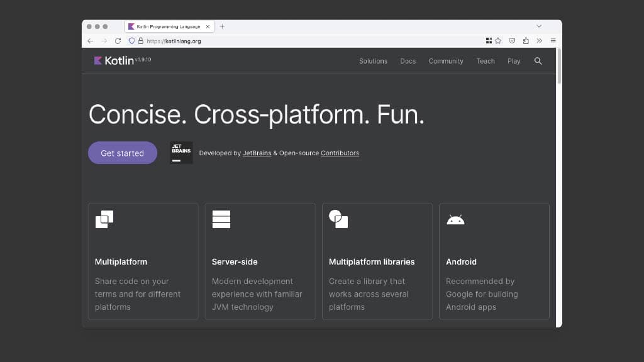Go back with the browser back arrow
644x362 pixels.
coord(91,41)
